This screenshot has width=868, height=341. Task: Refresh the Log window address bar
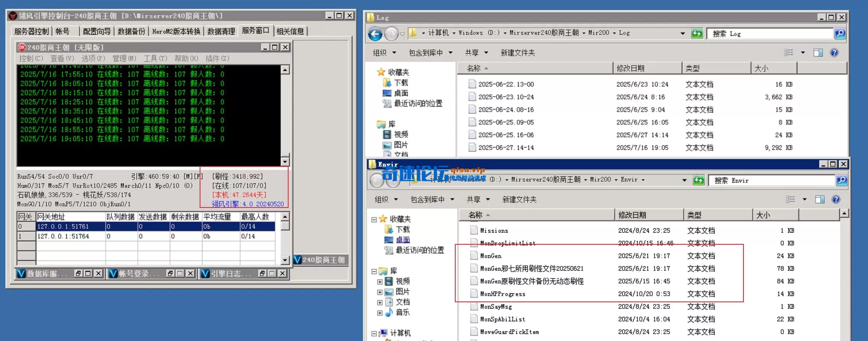tap(697, 34)
